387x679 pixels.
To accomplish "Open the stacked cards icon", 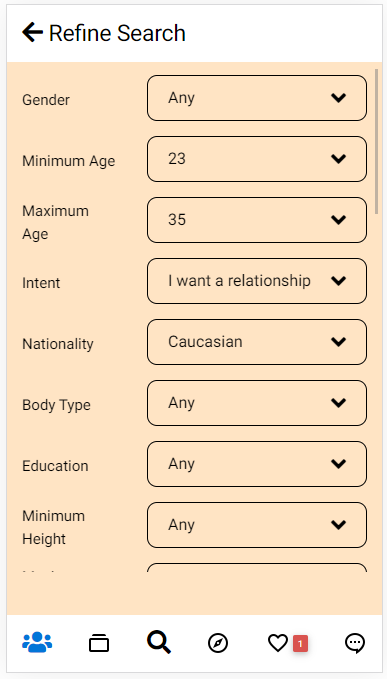I will [x=99, y=643].
